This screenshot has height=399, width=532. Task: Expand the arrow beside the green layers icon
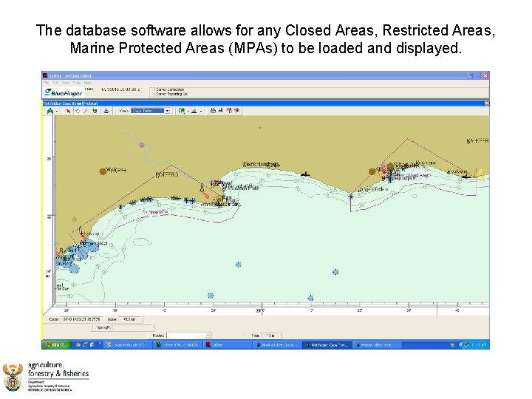point(188,112)
